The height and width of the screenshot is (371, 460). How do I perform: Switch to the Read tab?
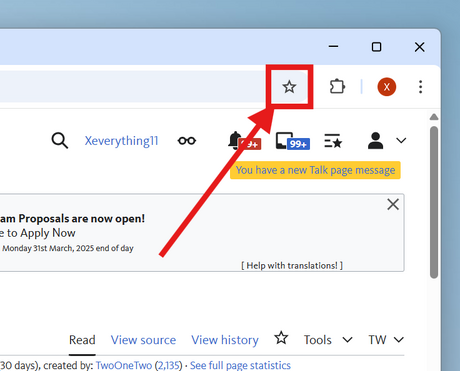click(x=82, y=340)
